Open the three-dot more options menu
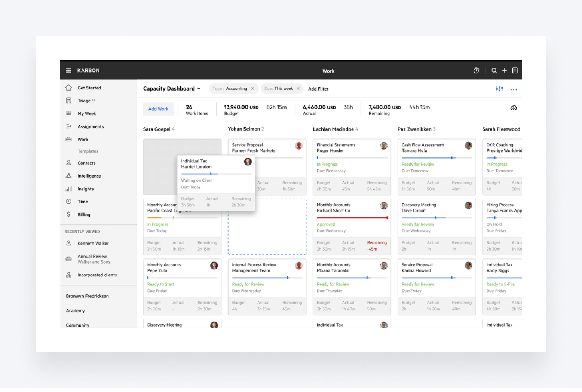Image resolution: width=582 pixels, height=392 pixels. 514,89
